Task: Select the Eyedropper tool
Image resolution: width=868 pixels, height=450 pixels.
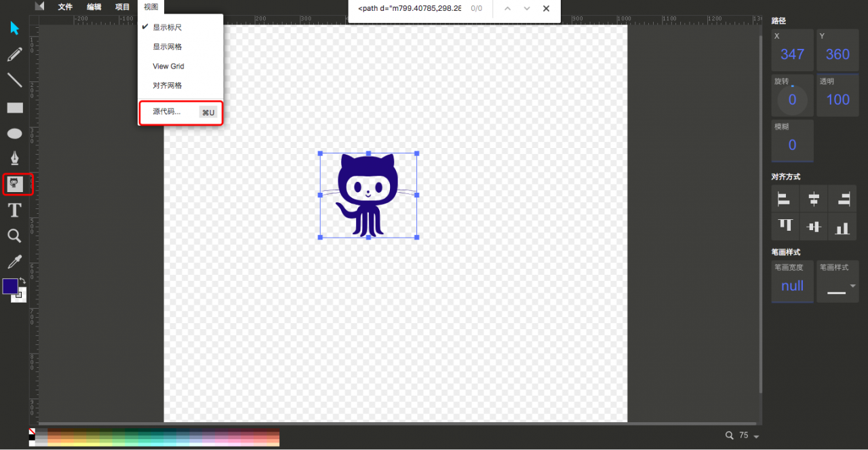Action: 14,261
